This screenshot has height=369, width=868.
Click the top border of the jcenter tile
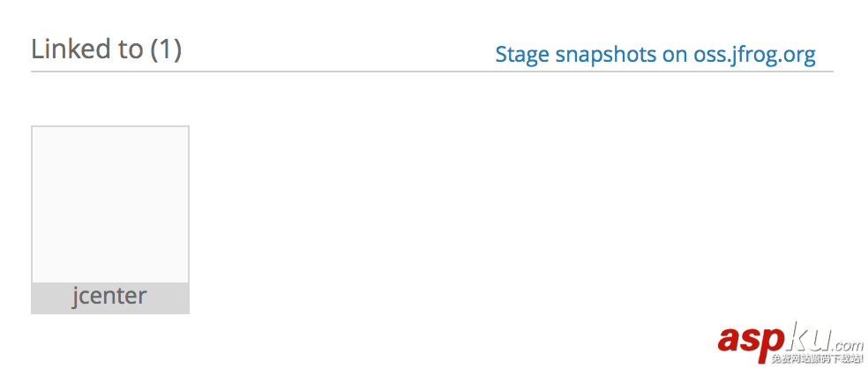pyautogui.click(x=110, y=127)
